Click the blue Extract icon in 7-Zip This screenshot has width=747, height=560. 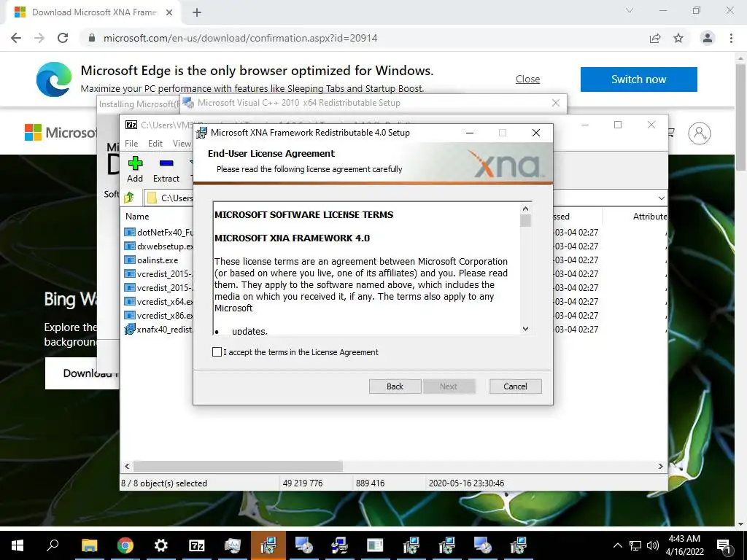(166, 163)
